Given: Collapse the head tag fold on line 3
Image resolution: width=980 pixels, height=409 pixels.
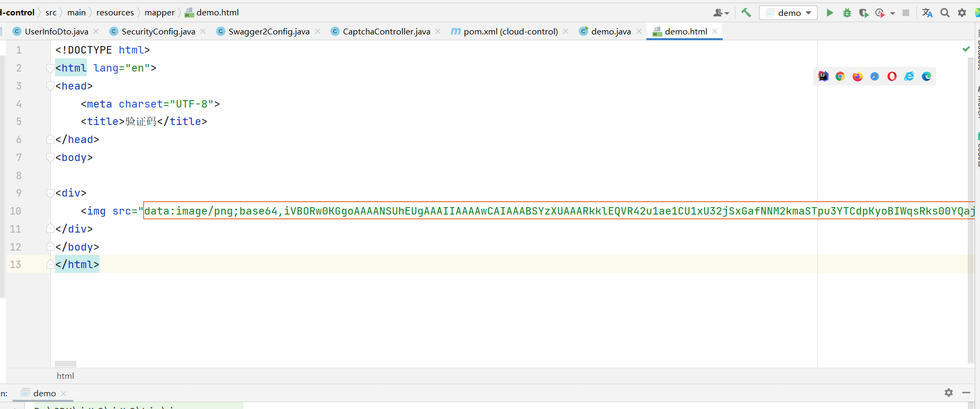Looking at the screenshot, I should 50,86.
